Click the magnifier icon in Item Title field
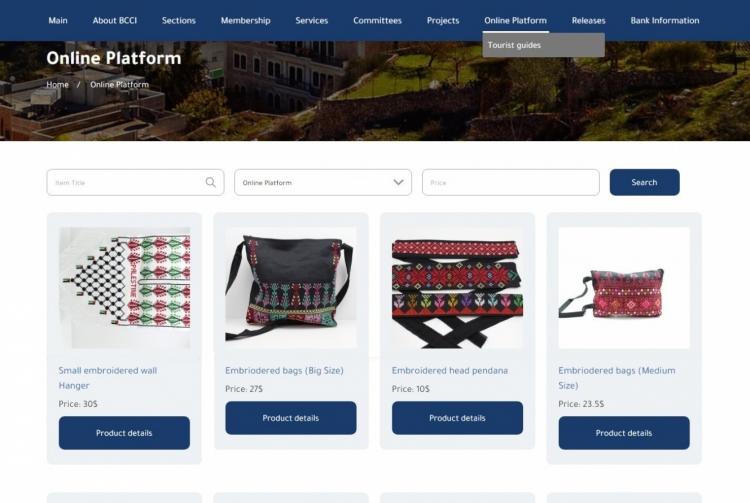Screen dimensions: 750x503 pyautogui.click(x=210, y=182)
